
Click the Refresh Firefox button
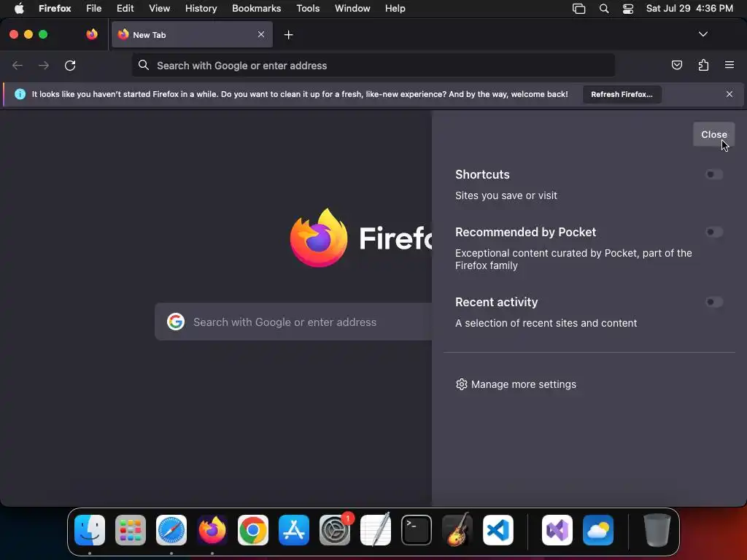click(622, 94)
